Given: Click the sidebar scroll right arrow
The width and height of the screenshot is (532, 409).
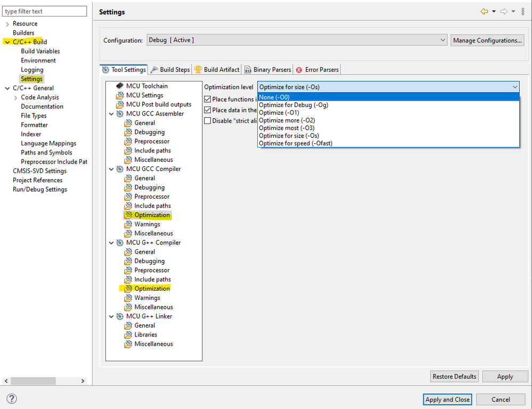Looking at the screenshot, I should pos(83,381).
